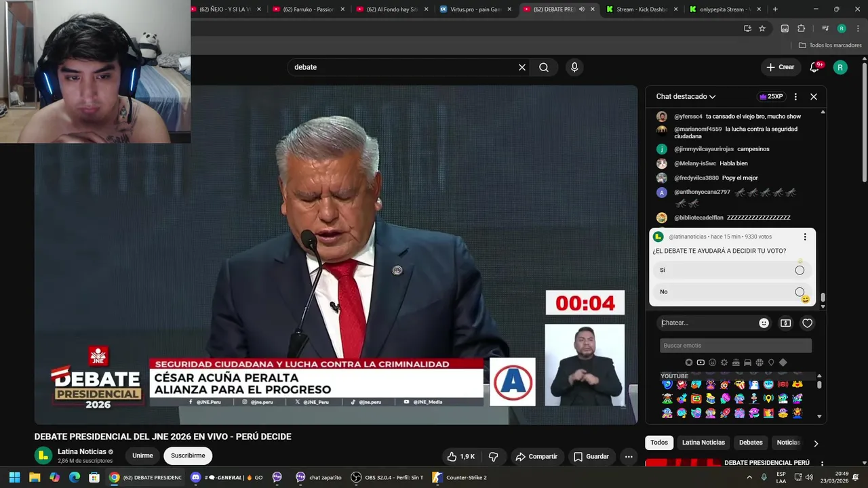This screenshot has width=868, height=488.
Task: Select the nature flower emoji category
Action: [724, 363]
